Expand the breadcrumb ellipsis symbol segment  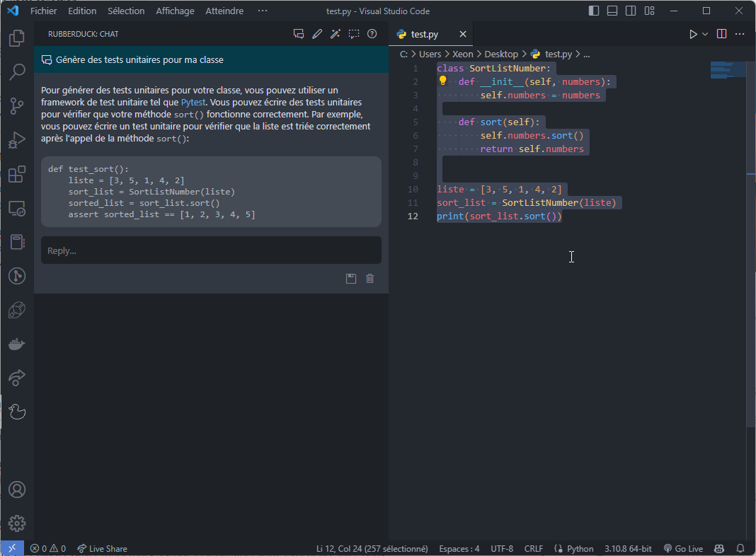(586, 54)
